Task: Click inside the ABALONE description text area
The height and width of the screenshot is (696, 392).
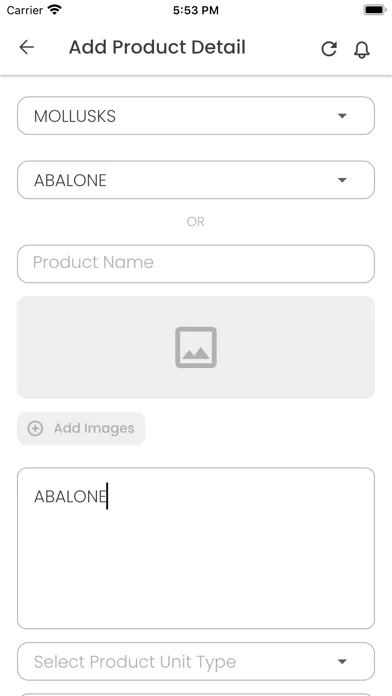Action: (196, 548)
